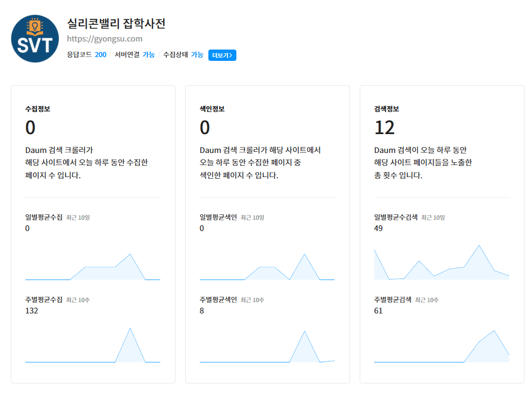Open the 더보기 button next to site status
Screen dimensions: 532x398
point(221,55)
